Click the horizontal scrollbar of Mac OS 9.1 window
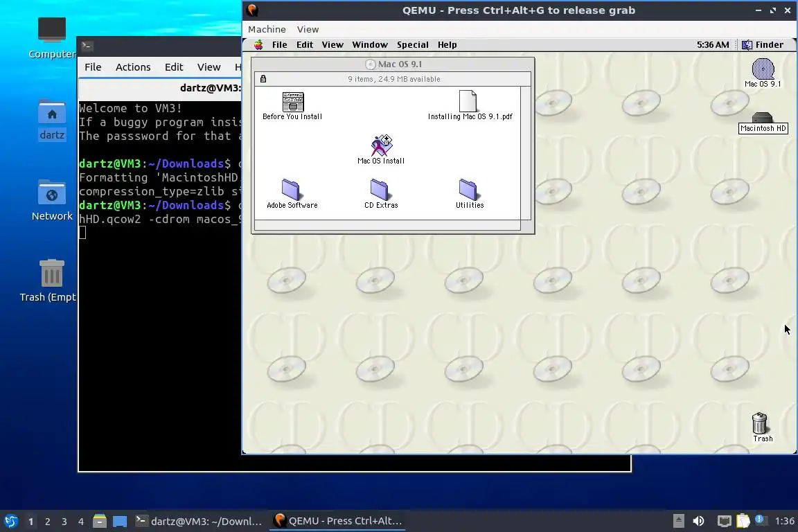798x532 pixels. (387, 225)
